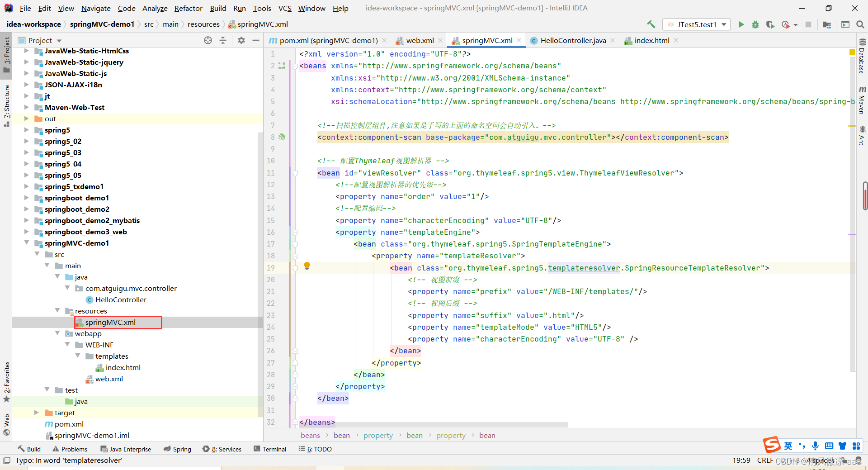Switch to pom.xml (springMVC-demo1) tab
The height and width of the screenshot is (470, 868).
(328, 40)
